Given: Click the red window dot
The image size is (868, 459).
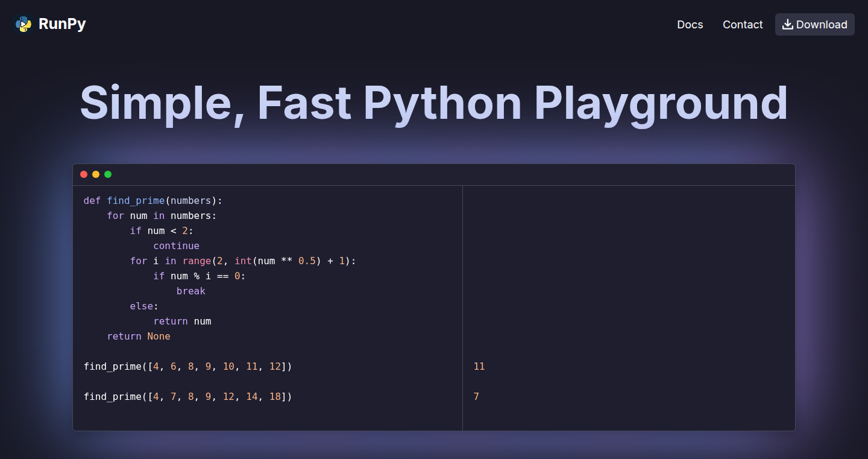Looking at the screenshot, I should pos(84,174).
